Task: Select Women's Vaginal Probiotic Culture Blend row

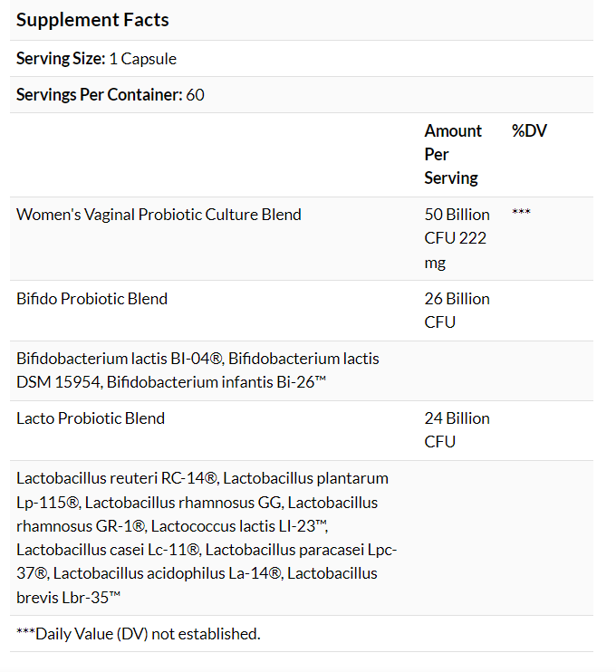Action: 159,215
